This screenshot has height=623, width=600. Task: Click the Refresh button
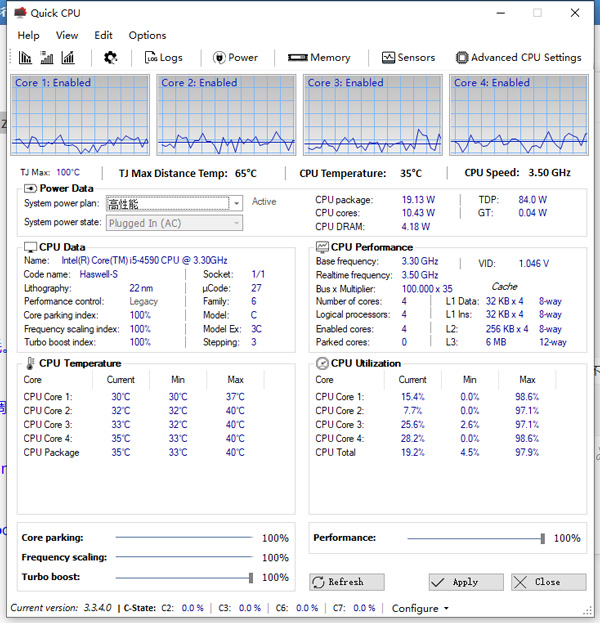point(346,582)
